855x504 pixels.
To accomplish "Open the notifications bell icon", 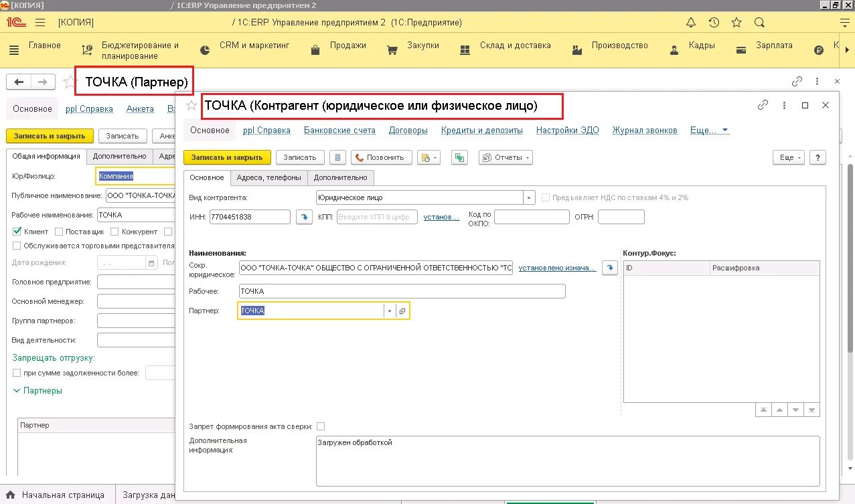I will [691, 22].
